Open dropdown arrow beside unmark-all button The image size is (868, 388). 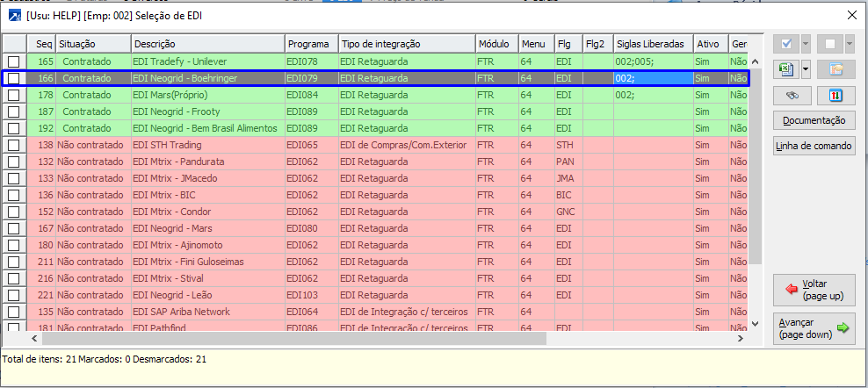click(850, 44)
